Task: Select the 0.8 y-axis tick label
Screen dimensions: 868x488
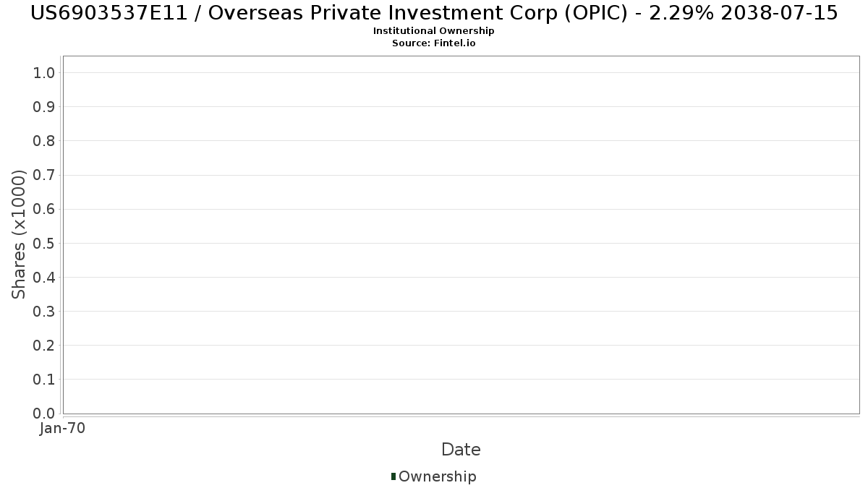Action: pos(44,141)
